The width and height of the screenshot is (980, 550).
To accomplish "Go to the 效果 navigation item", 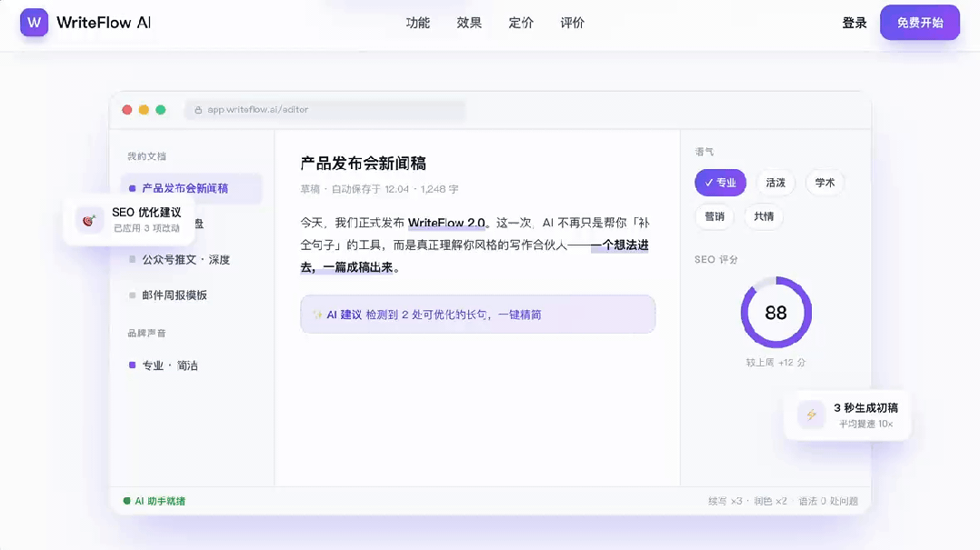I will 469,23.
